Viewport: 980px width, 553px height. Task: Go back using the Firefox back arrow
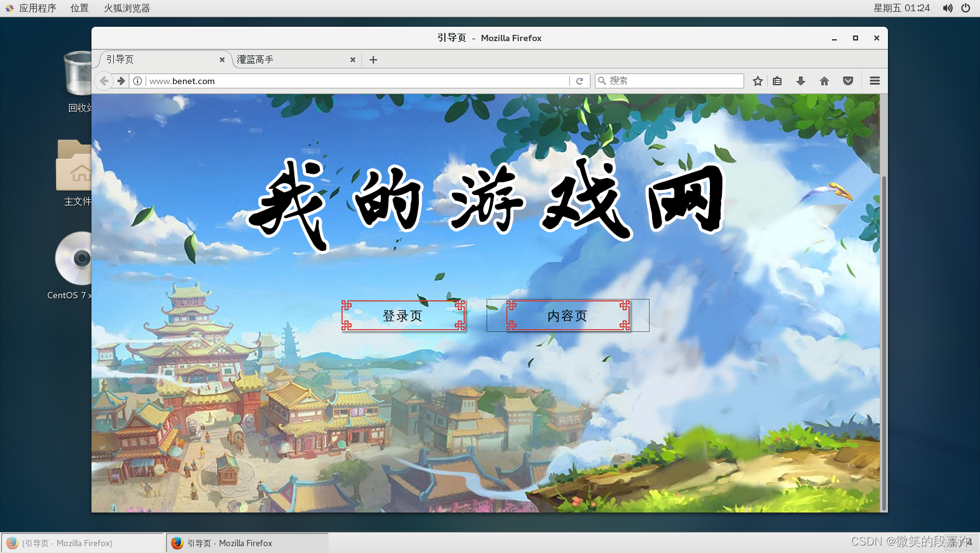point(104,81)
